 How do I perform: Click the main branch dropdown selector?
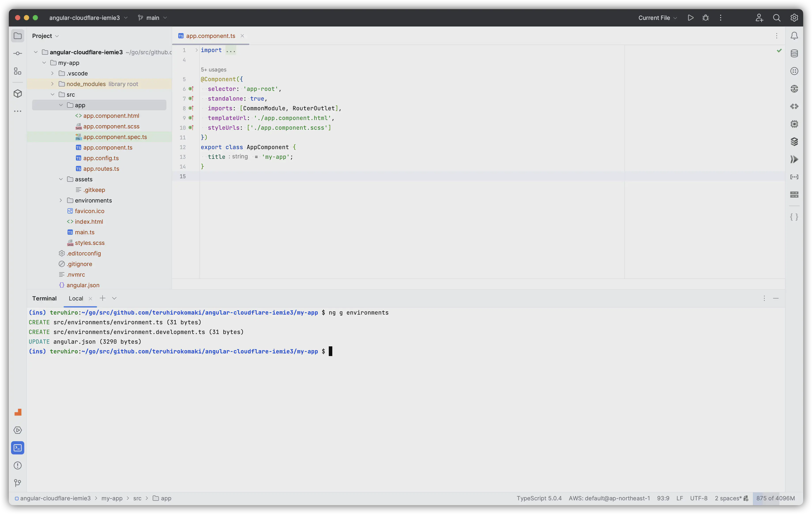click(x=153, y=18)
